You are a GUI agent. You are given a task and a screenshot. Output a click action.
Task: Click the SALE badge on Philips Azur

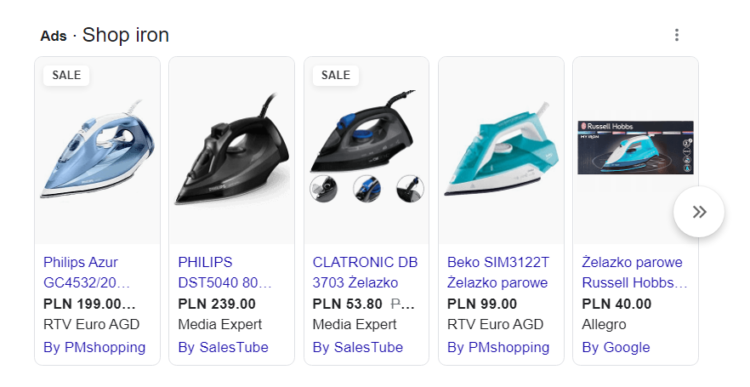click(66, 75)
